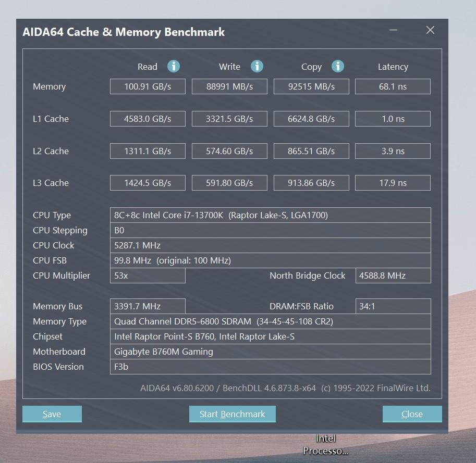The image size is (476, 463).
Task: Select the L2 Cache Read value 1311.1 GB/s
Action: [x=148, y=151]
